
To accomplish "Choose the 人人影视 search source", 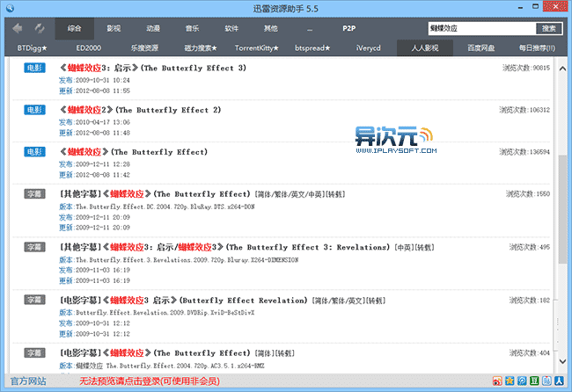I will [x=425, y=48].
